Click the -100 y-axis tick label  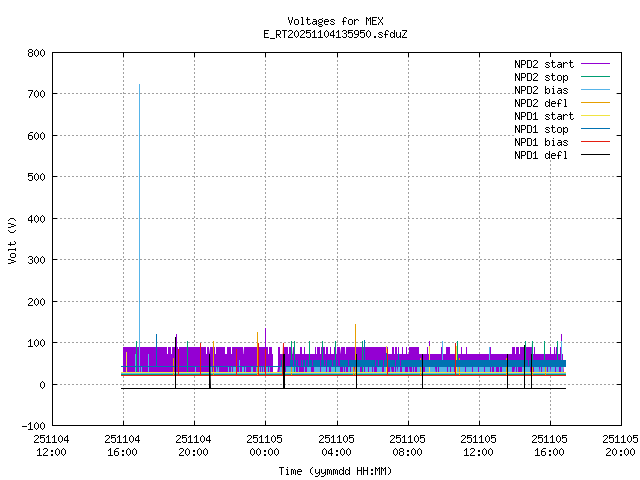pyautogui.click(x=33, y=426)
